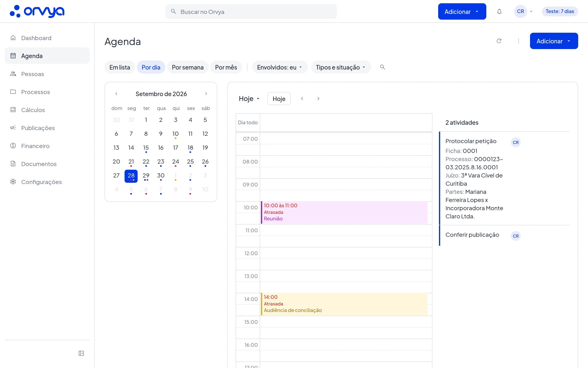Viewport: 588px width, 368px height.
Task: Open the notifications bell
Action: [x=499, y=11]
